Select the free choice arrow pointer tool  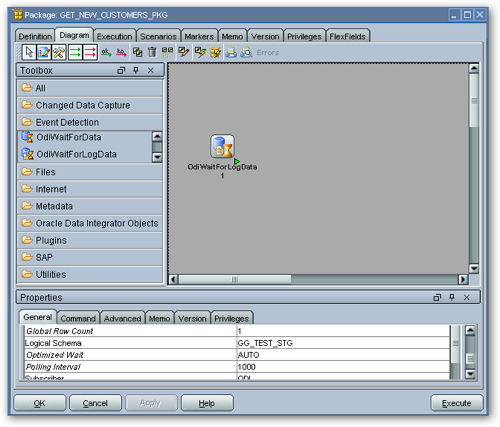tap(29, 52)
